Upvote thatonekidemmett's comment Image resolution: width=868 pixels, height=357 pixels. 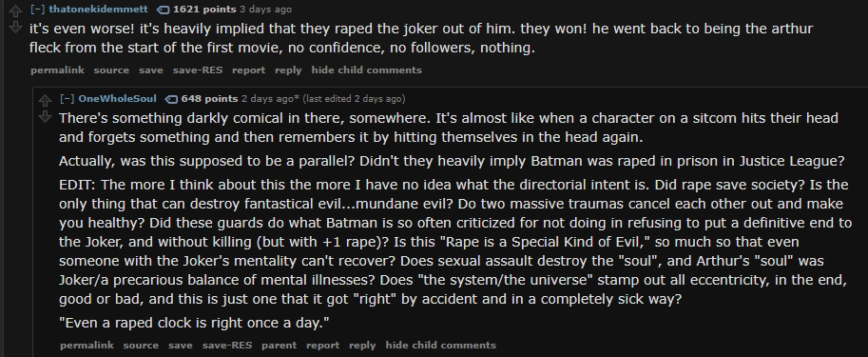coord(15,11)
